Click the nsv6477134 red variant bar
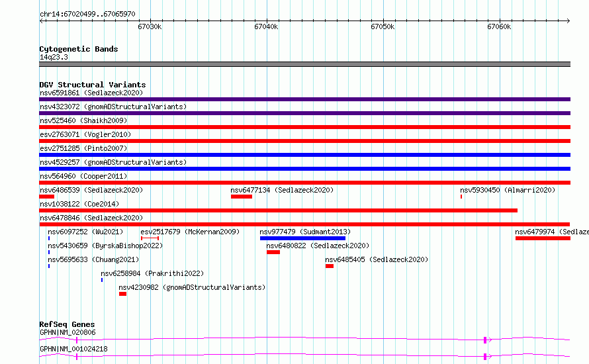Image resolution: width=589 pixels, height=364 pixels. (x=242, y=197)
